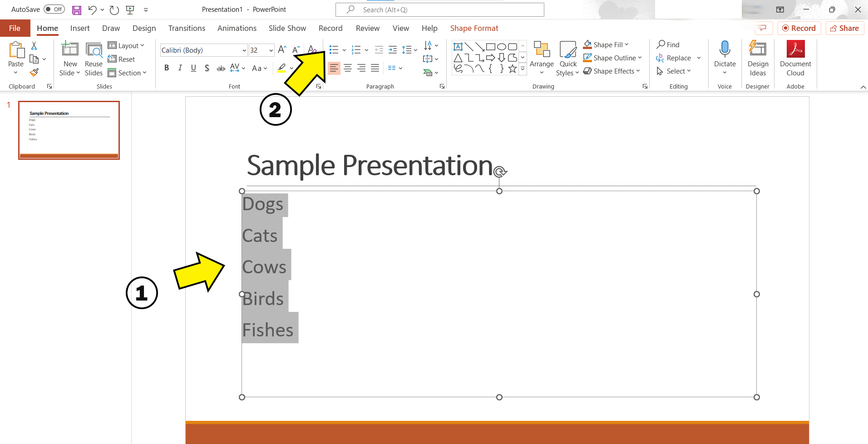The width and height of the screenshot is (868, 444).
Task: Insert a New Slide
Action: pos(70,49)
